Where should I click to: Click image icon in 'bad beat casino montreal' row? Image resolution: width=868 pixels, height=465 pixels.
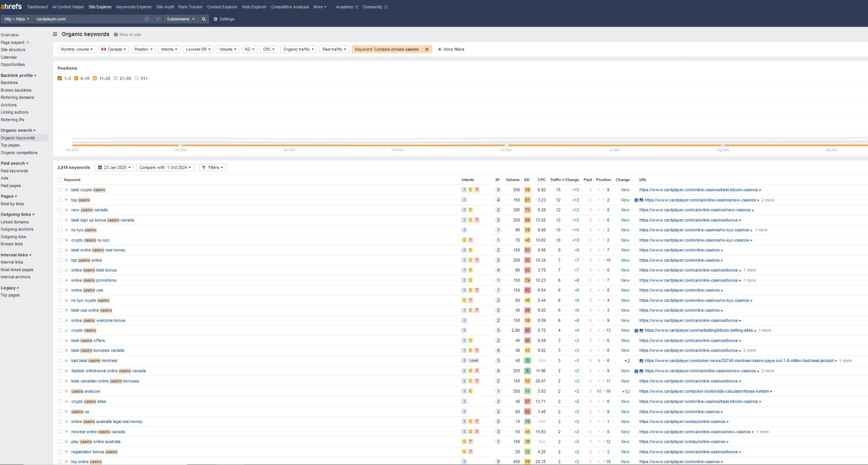click(x=641, y=361)
